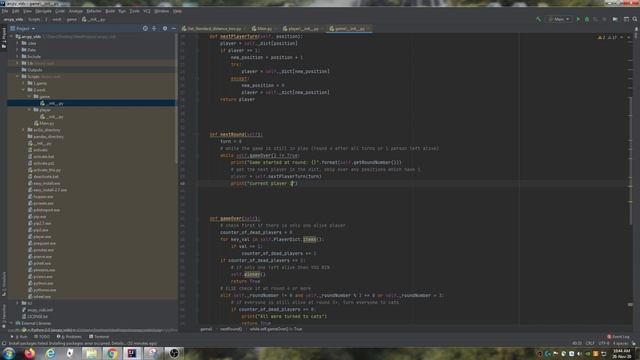Click Scripts in the navigation breadcrumb
Image resolution: width=640 pixels, height=360 pixels.
pos(34,20)
